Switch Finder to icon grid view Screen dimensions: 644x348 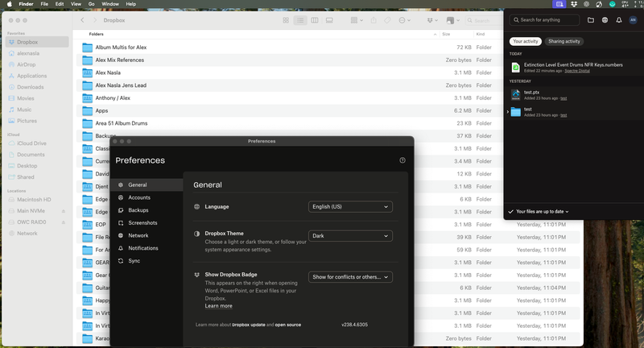286,20
